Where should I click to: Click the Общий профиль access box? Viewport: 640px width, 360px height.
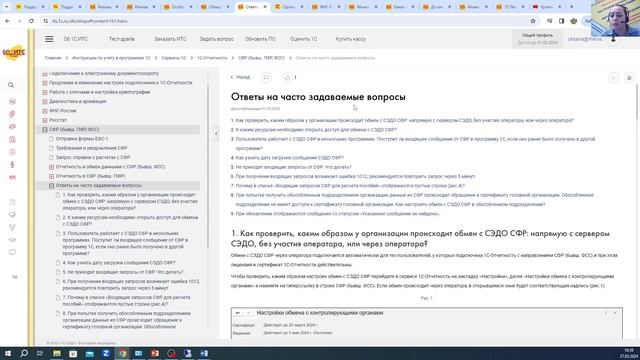(x=537, y=39)
